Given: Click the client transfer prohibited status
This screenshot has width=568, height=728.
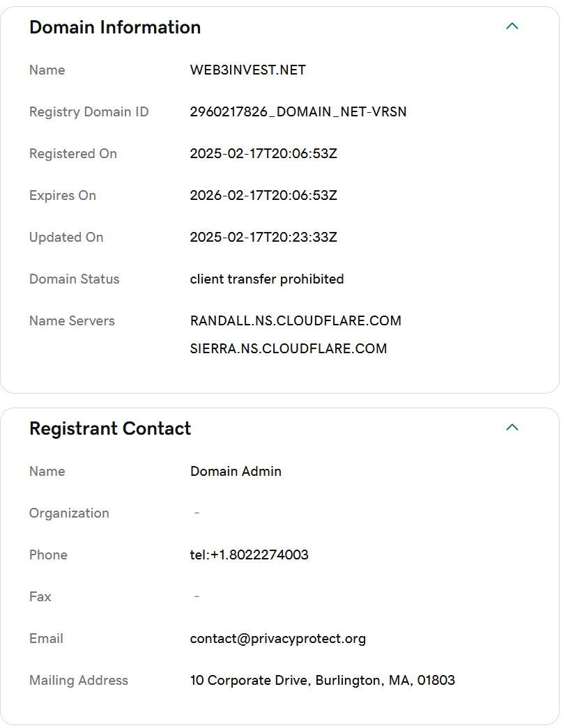Looking at the screenshot, I should click(x=267, y=279).
